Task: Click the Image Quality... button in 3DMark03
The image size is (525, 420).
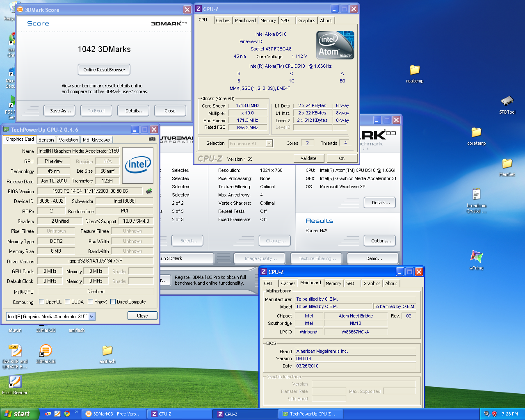Action: click(260, 258)
